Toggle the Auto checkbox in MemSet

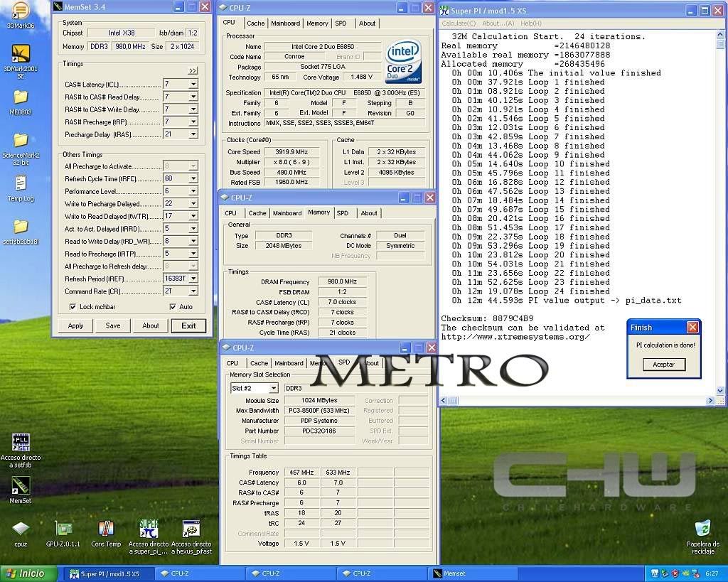click(x=173, y=307)
